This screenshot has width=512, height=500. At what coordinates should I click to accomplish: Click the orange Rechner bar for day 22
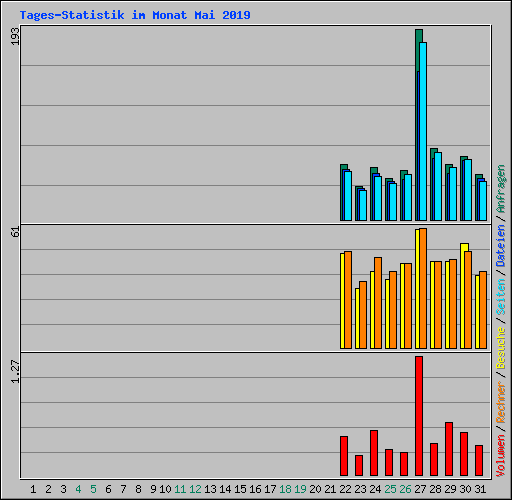348,300
